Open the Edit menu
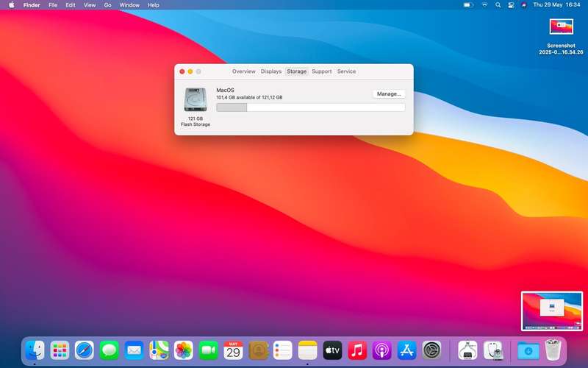Viewport: 588px width, 368px height. click(71, 5)
